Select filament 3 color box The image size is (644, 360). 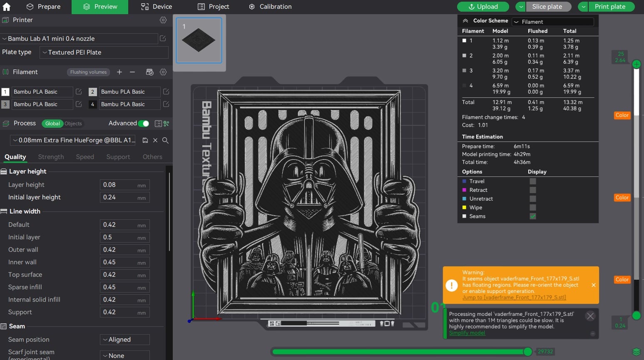pyautogui.click(x=5, y=104)
